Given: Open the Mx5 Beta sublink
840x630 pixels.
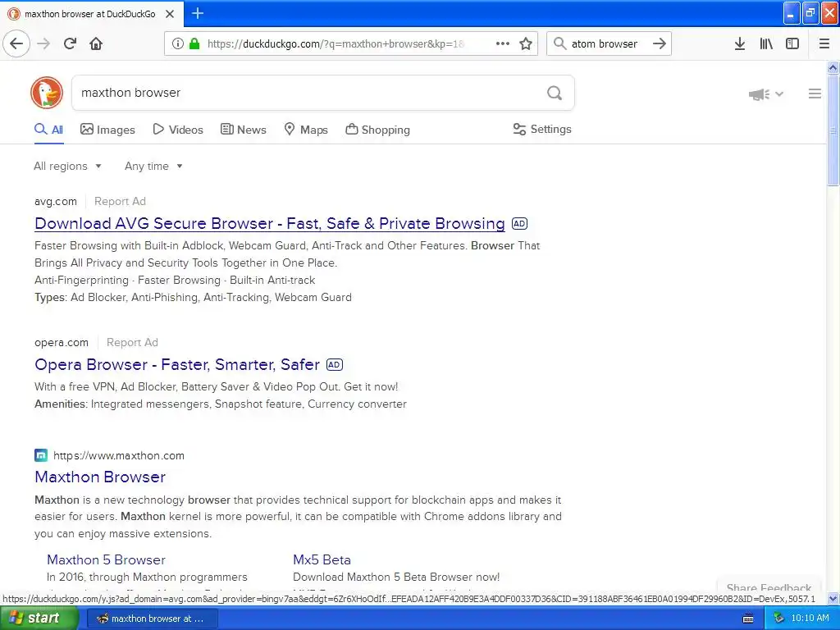Looking at the screenshot, I should [x=322, y=559].
